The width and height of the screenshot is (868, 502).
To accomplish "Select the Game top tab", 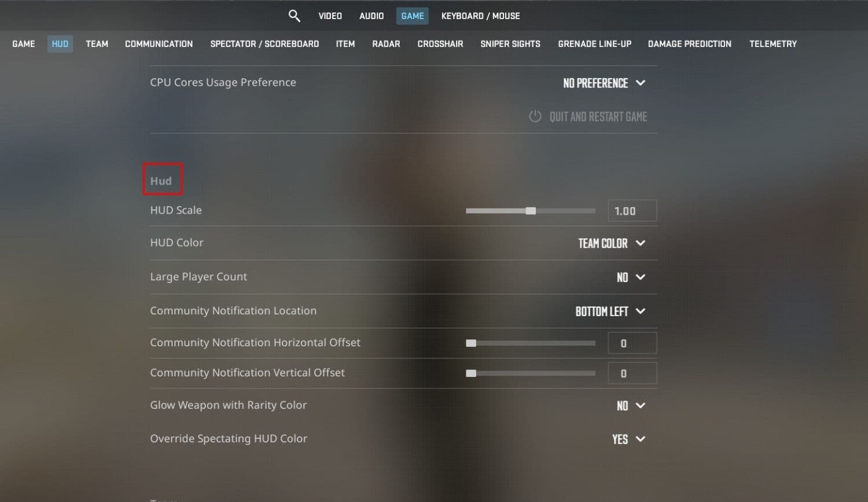I will 413,16.
